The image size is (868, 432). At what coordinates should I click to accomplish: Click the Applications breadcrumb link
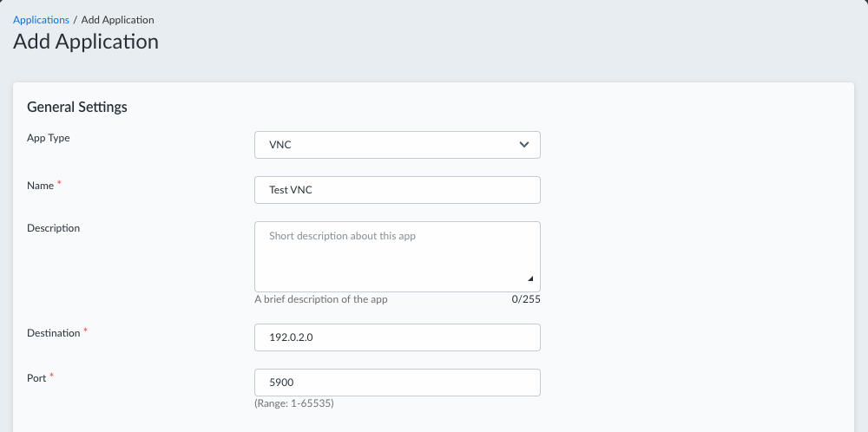pyautogui.click(x=41, y=19)
